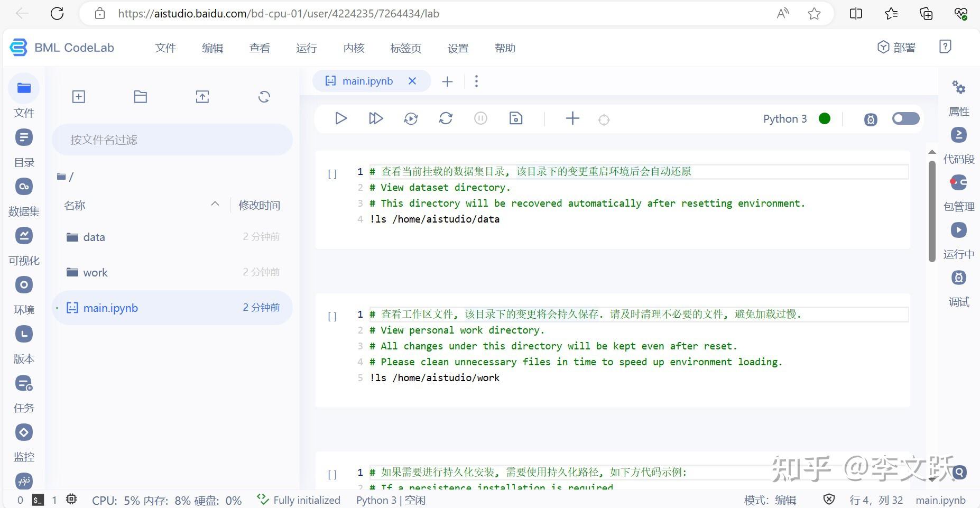
Task: Save the notebook using the floppy disk icon
Action: pos(515,118)
